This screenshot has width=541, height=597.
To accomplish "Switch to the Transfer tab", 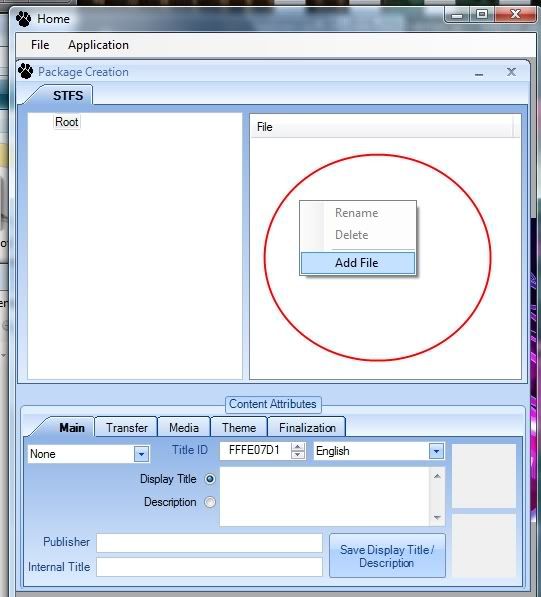I will [x=126, y=427].
